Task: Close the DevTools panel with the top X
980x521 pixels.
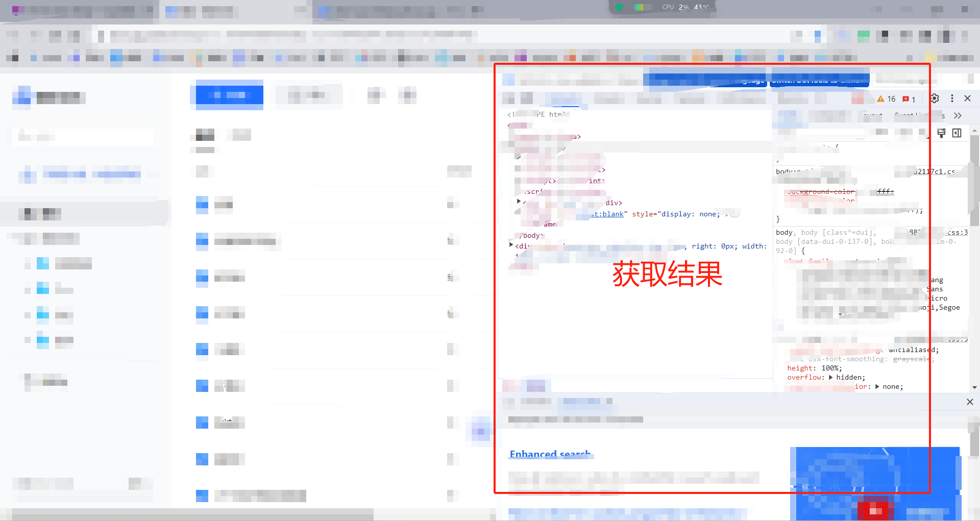Action: (x=967, y=98)
